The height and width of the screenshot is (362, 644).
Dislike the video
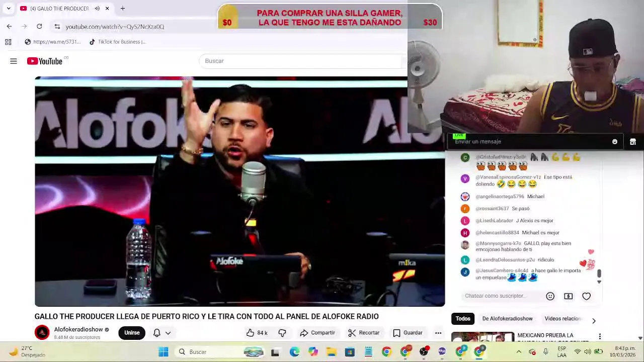click(282, 333)
